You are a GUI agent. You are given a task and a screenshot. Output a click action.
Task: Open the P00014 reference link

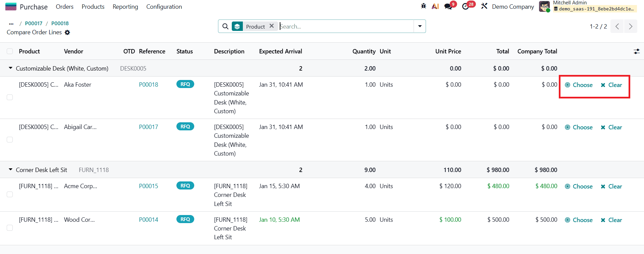click(x=148, y=220)
